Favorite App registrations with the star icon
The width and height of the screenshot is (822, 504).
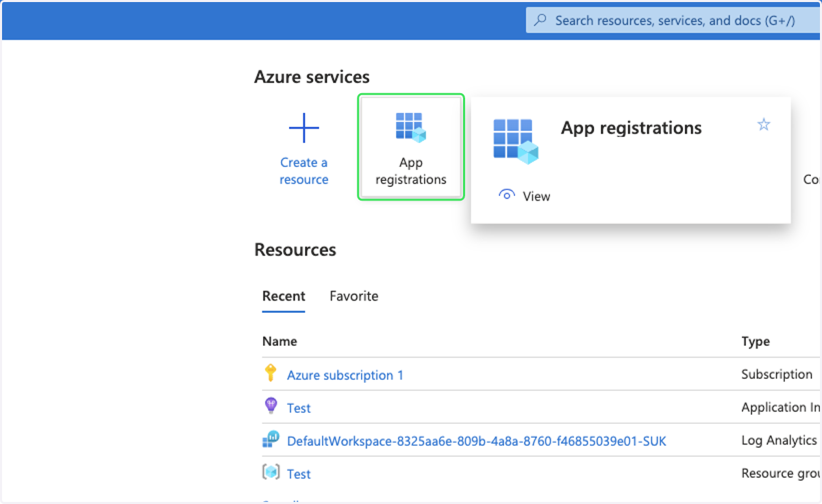click(x=764, y=125)
